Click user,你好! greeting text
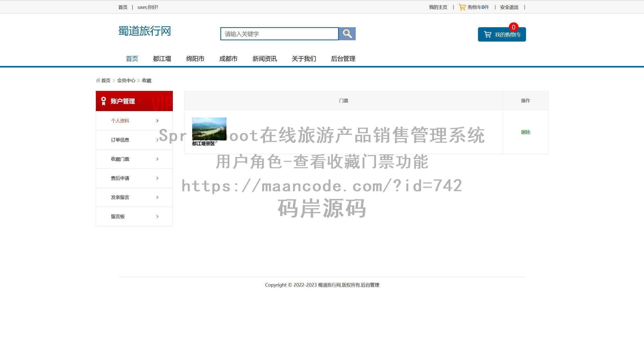The height and width of the screenshot is (346, 644). pos(148,7)
